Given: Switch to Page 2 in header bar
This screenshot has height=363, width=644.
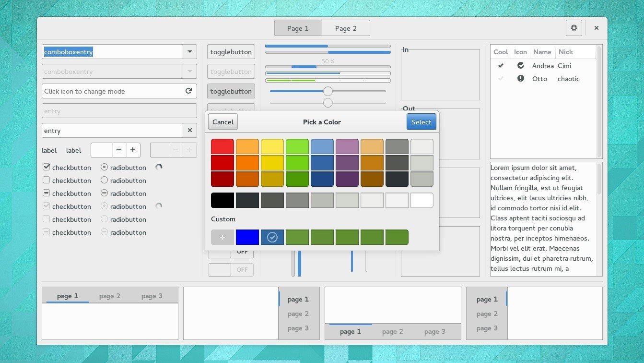Looking at the screenshot, I should (x=346, y=28).
